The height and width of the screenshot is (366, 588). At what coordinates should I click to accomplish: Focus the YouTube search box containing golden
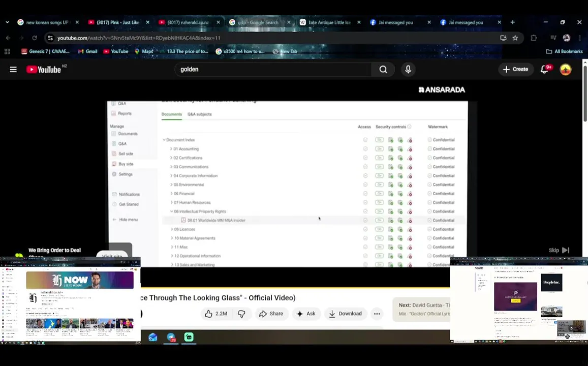pyautogui.click(x=273, y=69)
